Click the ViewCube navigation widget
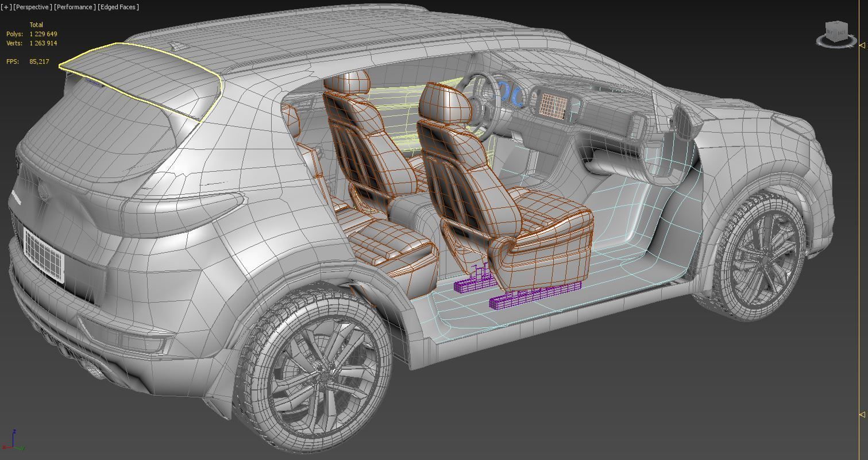868x460 pixels. [836, 33]
